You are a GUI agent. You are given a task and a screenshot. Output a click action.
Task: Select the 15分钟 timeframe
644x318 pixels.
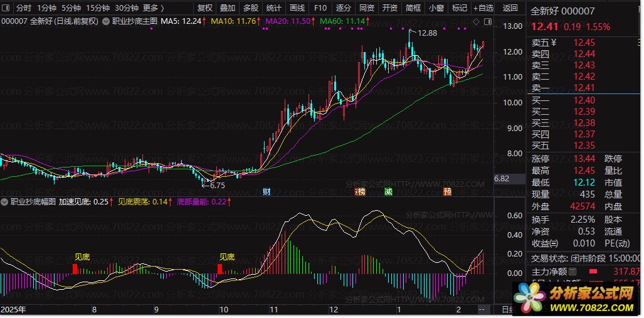98,8
